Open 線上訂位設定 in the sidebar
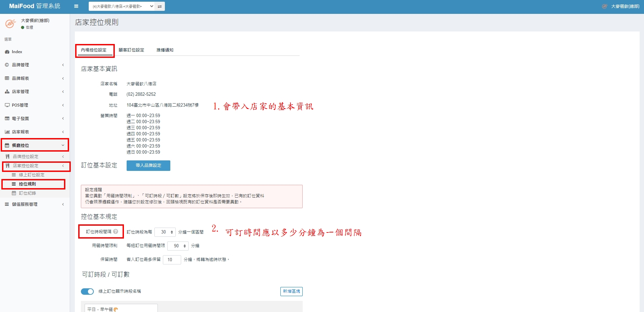 point(31,175)
